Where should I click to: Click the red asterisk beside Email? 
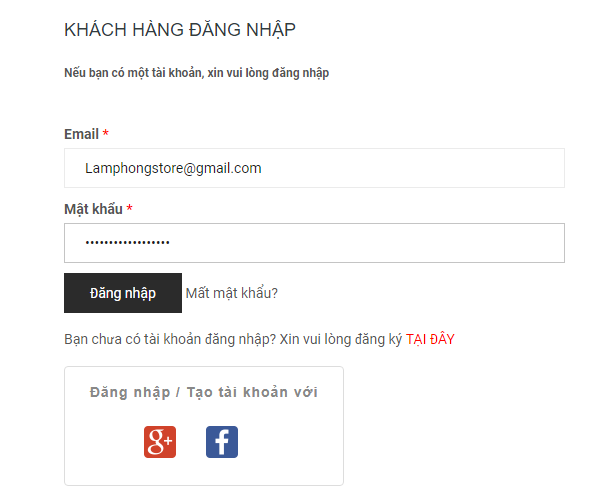coord(106,132)
